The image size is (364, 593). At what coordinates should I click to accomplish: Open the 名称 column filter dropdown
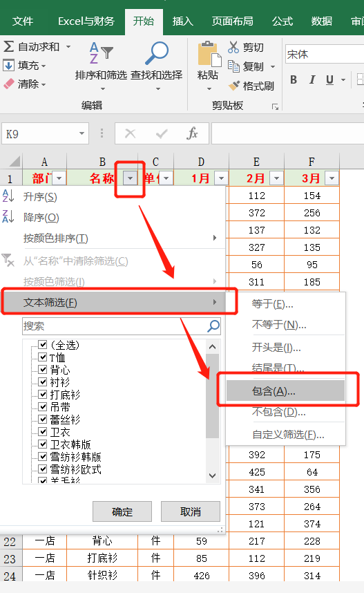tap(131, 178)
